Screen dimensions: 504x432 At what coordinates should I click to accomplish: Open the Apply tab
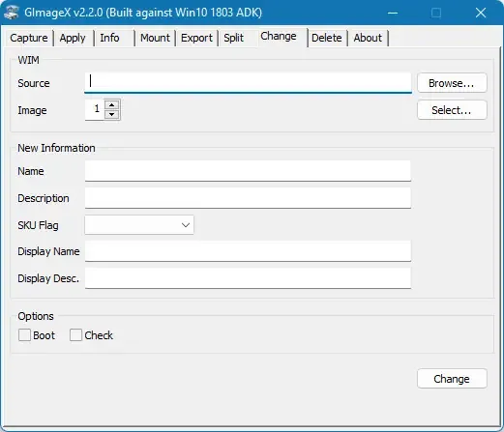point(73,38)
